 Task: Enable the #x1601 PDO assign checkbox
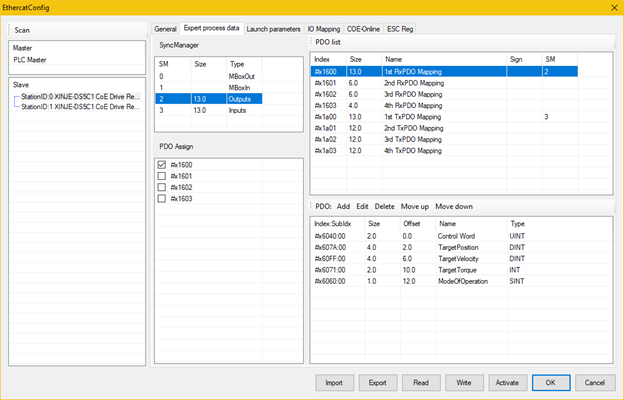(162, 175)
